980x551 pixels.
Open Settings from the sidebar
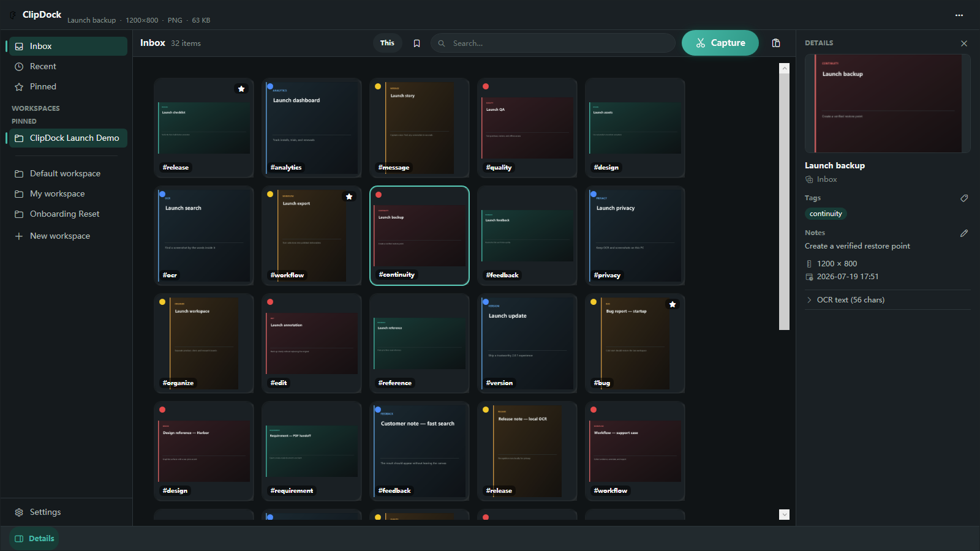[66, 512]
